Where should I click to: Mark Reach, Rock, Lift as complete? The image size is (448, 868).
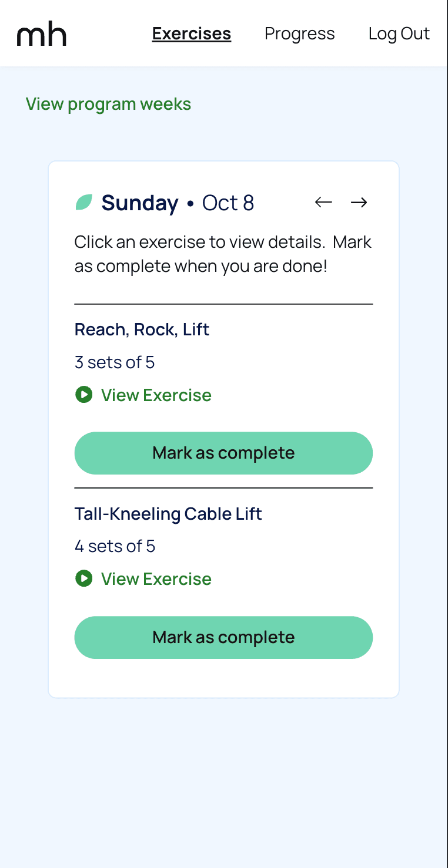[223, 453]
